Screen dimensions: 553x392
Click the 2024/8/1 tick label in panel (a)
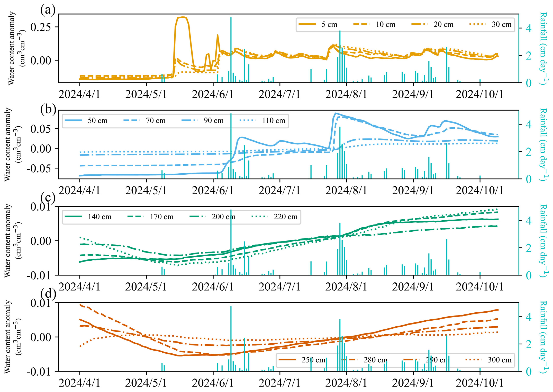coord(346,94)
